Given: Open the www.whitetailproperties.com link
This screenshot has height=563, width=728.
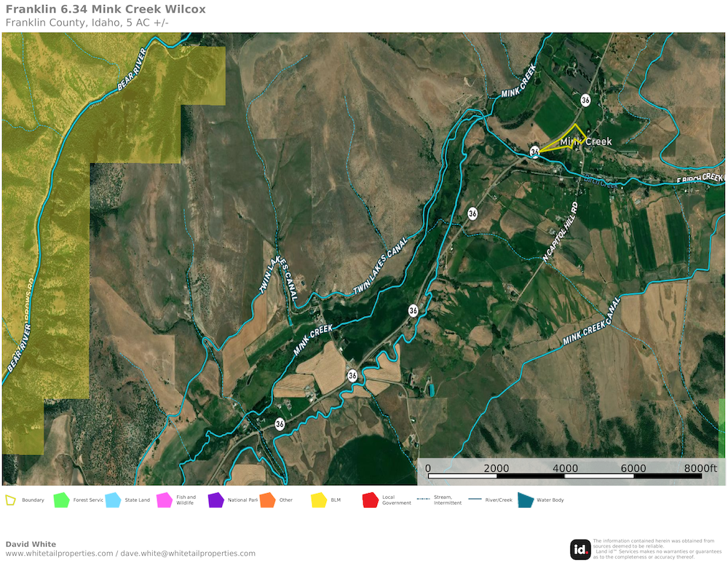Looking at the screenshot, I should pyautogui.click(x=59, y=554).
